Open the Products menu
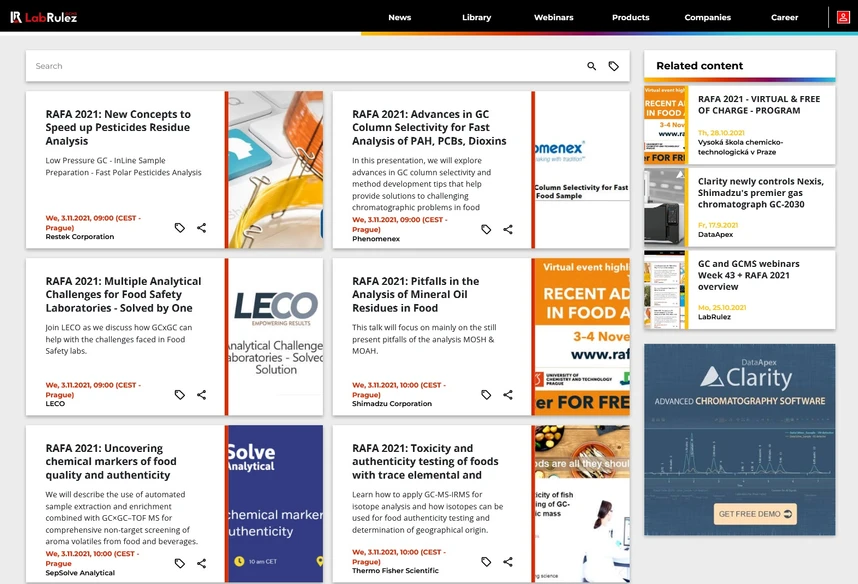Image resolution: width=858 pixels, height=584 pixels. tap(630, 17)
